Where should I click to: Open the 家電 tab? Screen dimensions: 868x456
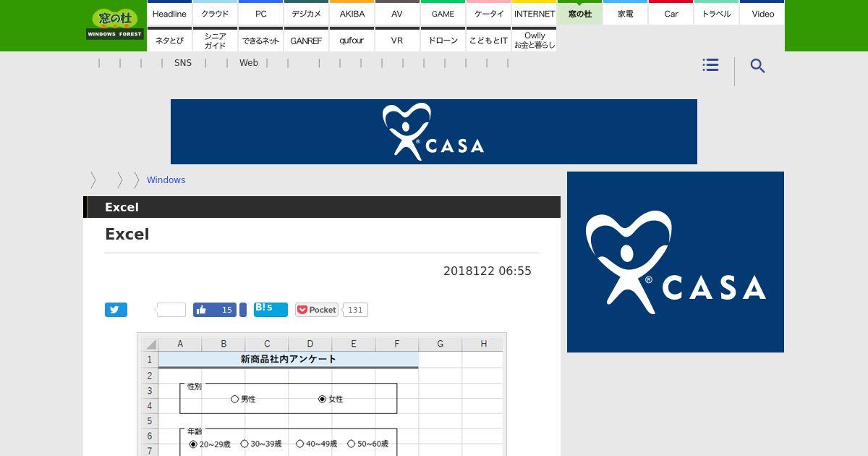click(625, 13)
